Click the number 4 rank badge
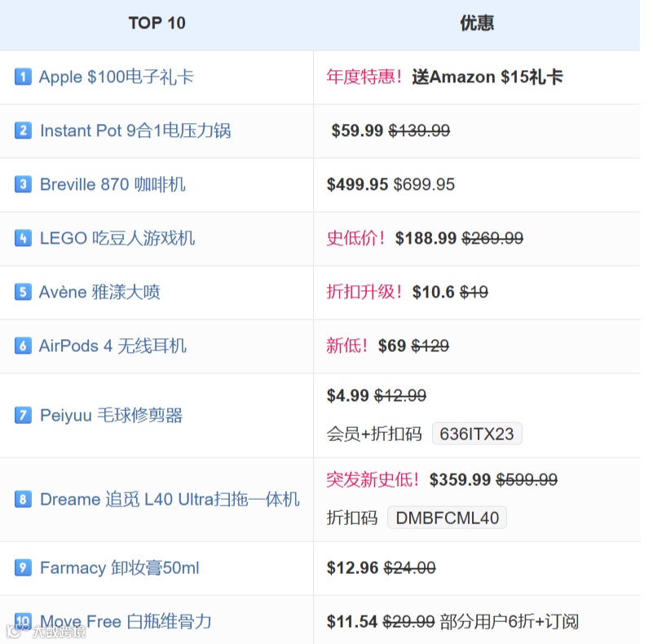653x644 pixels. click(x=23, y=238)
